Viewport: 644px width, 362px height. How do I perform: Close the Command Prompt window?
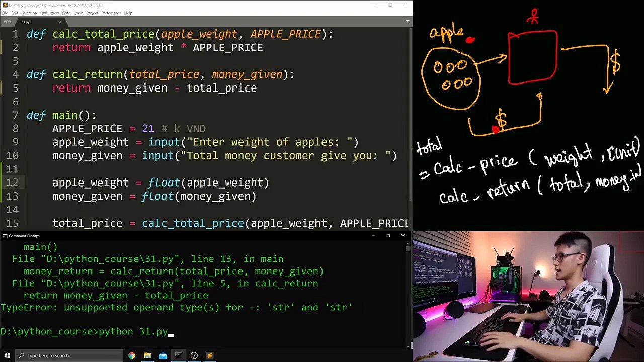click(x=403, y=236)
